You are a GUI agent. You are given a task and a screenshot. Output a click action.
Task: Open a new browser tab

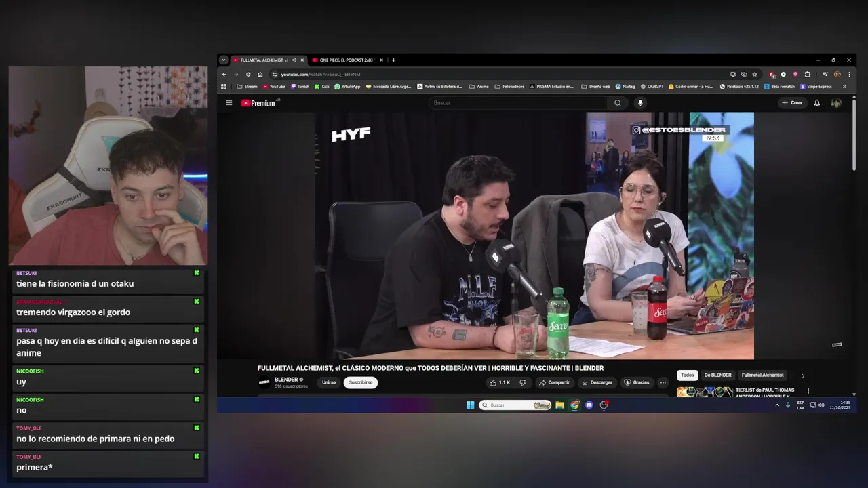point(393,60)
